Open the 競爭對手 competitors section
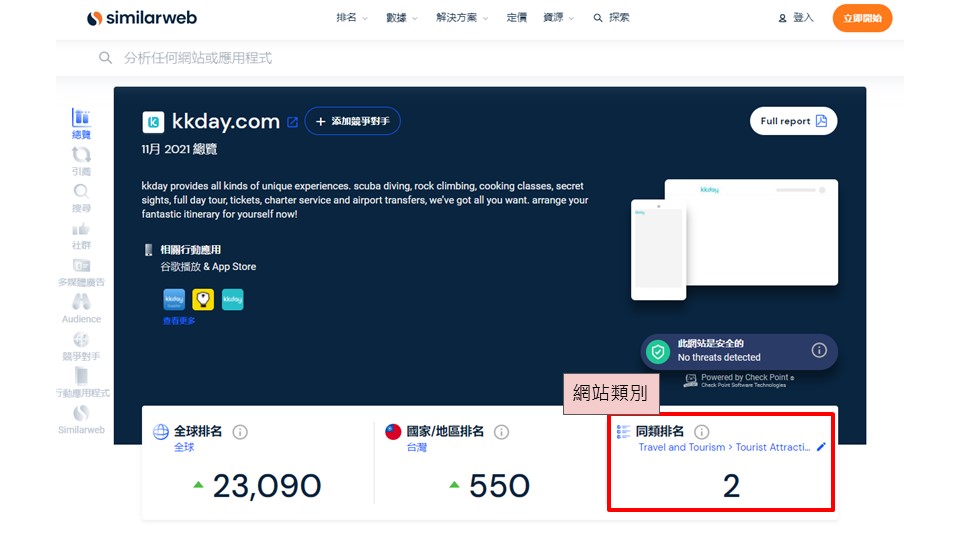Viewport: 960px width, 540px height. [81, 347]
